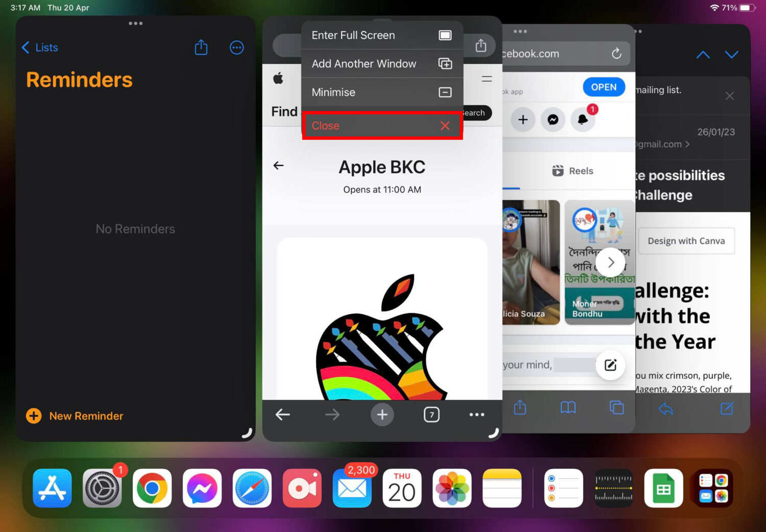This screenshot has height=532, width=766.
Task: Tap Chrome's back navigation arrow in bottom toolbar
Action: tap(282, 415)
